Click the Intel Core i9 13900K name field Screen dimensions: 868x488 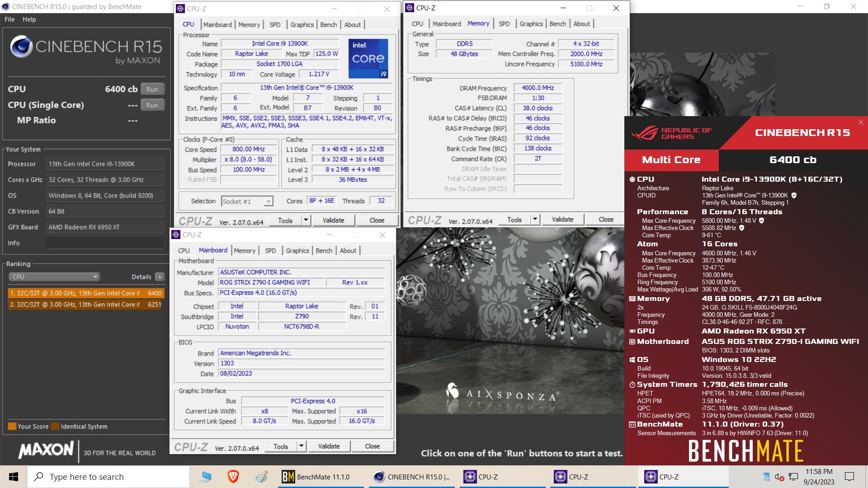coord(280,43)
